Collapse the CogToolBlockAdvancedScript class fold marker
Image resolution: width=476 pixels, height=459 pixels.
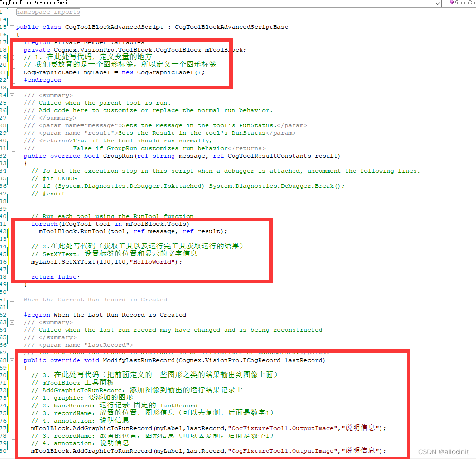pos(12,27)
